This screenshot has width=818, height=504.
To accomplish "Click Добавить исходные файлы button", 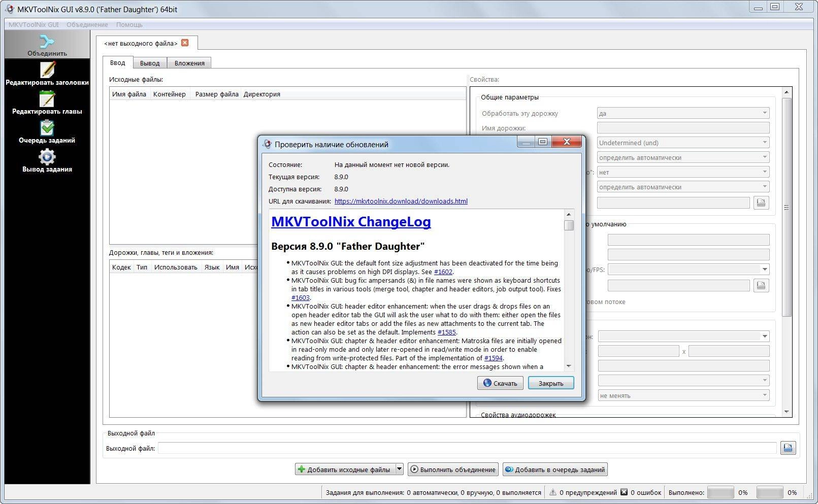I will click(345, 469).
